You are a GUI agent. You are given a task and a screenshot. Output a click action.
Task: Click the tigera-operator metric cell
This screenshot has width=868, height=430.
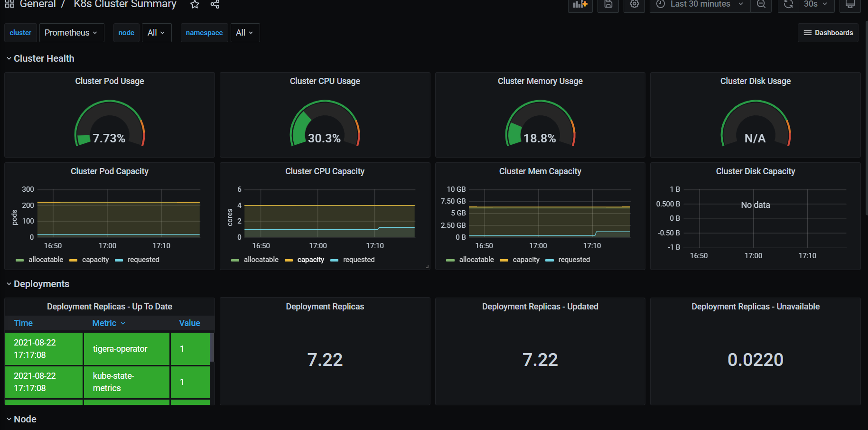(x=127, y=349)
